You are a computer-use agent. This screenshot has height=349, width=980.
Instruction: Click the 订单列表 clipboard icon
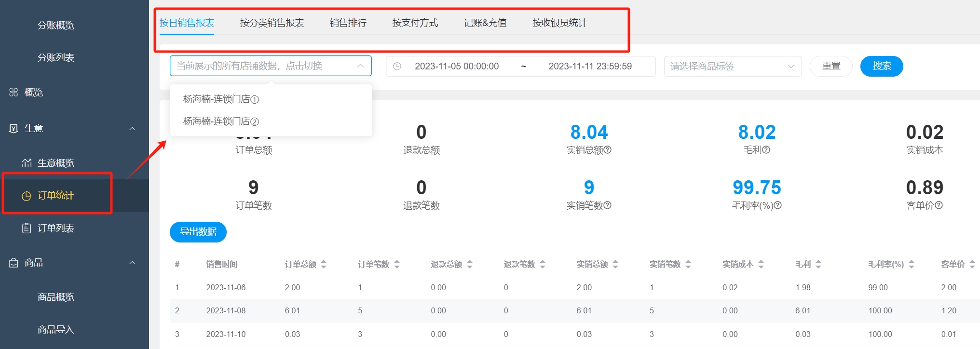click(x=27, y=228)
